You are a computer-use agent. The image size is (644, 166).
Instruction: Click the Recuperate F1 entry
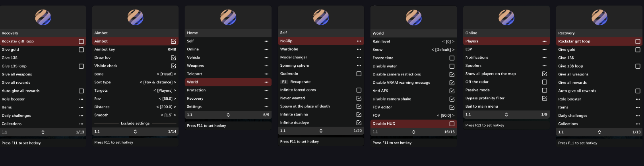pos(300,82)
